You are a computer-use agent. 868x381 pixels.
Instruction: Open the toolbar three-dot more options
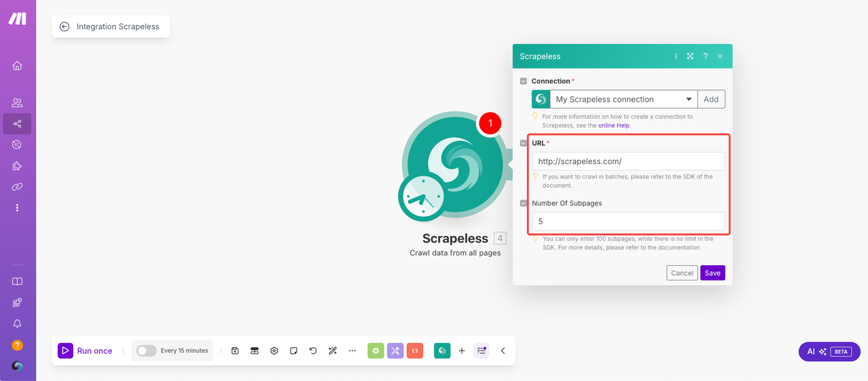tap(352, 350)
